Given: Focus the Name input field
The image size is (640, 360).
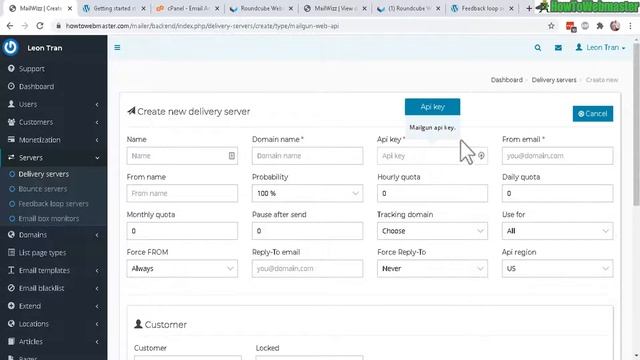Looking at the screenshot, I should [x=182, y=156].
